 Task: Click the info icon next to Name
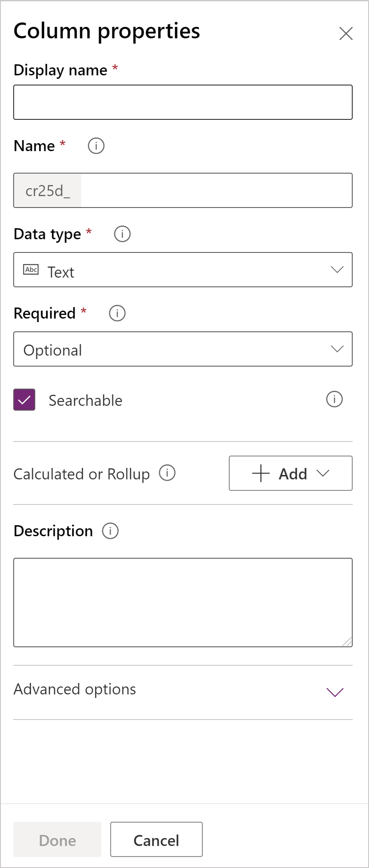pos(96,146)
